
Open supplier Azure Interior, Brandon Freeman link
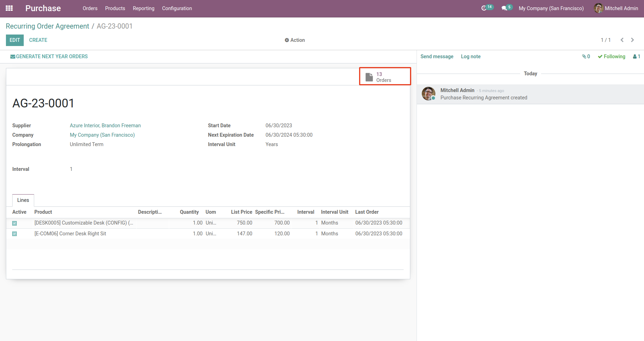point(105,126)
